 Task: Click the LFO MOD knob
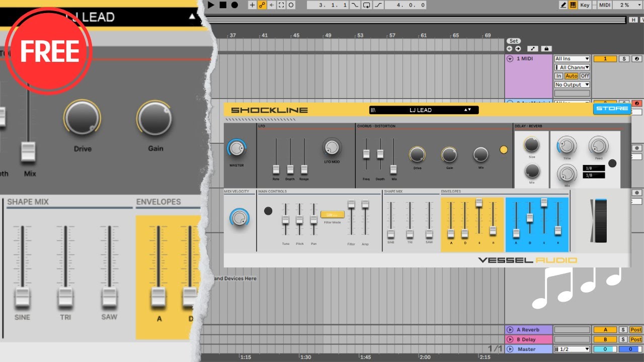(x=332, y=147)
